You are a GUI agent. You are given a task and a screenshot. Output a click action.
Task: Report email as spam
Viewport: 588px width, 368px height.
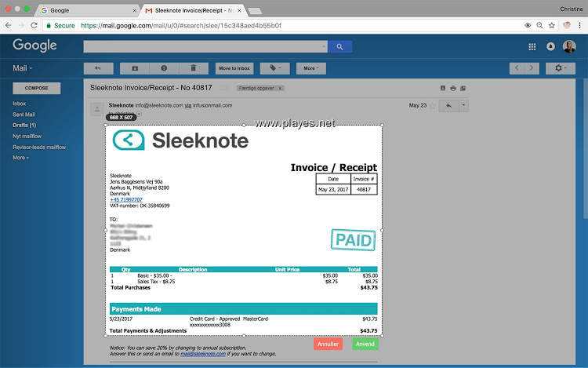tap(164, 68)
